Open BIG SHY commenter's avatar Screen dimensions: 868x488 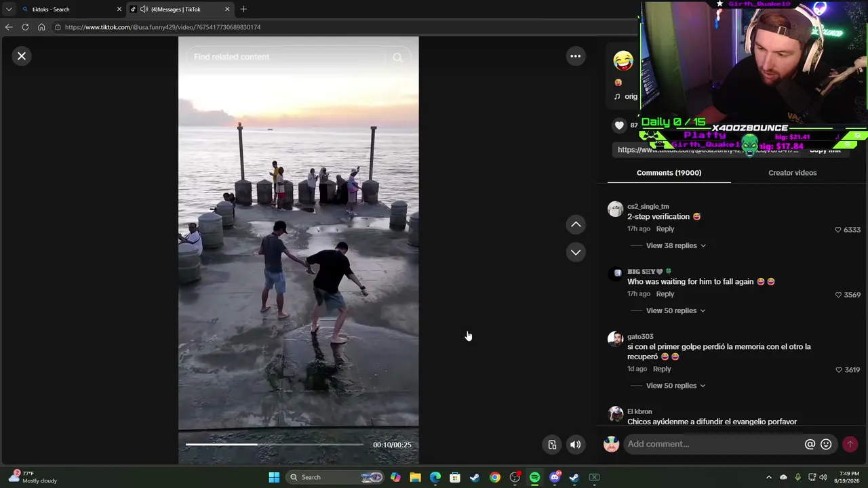click(616, 274)
